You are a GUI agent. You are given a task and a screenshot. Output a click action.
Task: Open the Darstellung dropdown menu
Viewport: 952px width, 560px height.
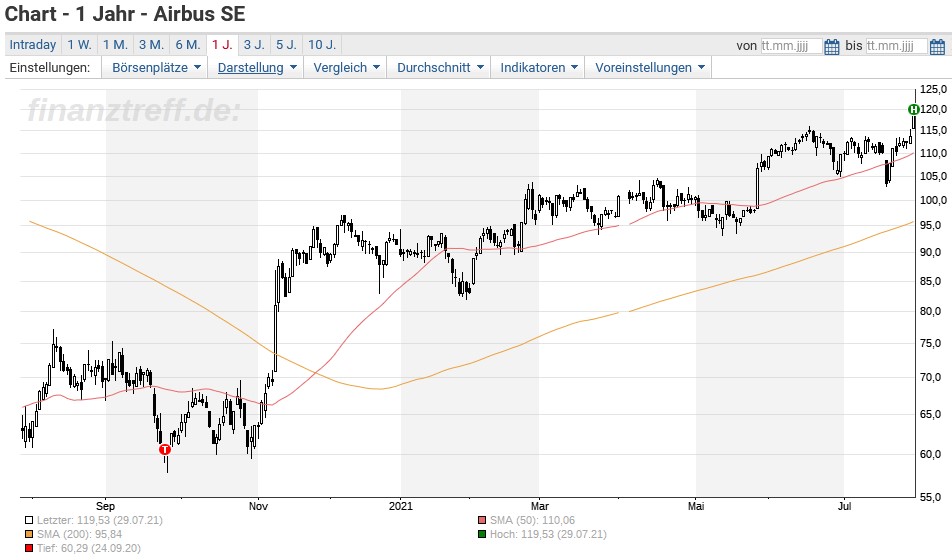click(257, 67)
